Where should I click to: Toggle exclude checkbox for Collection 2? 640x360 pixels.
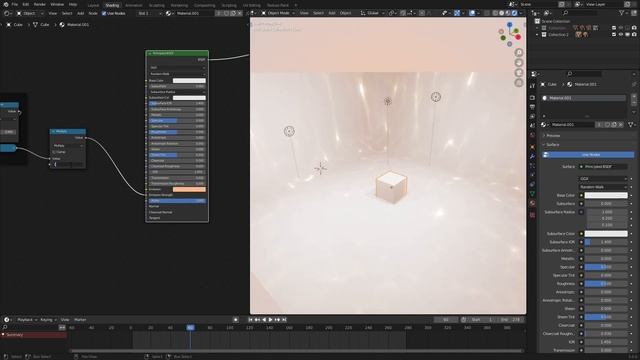[614, 35]
